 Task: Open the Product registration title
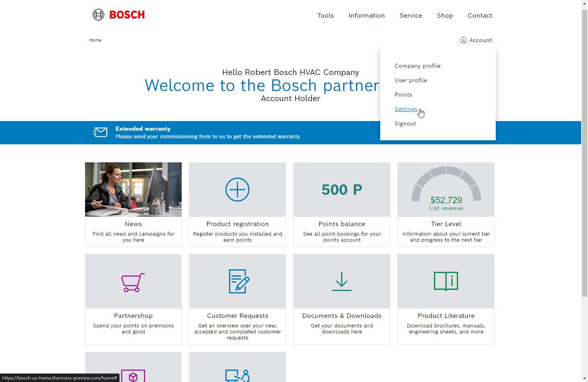click(x=237, y=224)
